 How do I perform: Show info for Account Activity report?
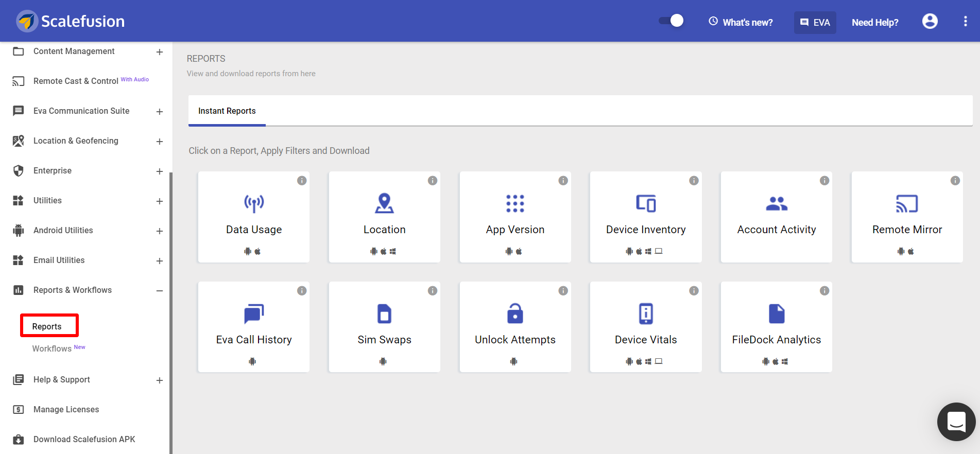(824, 180)
